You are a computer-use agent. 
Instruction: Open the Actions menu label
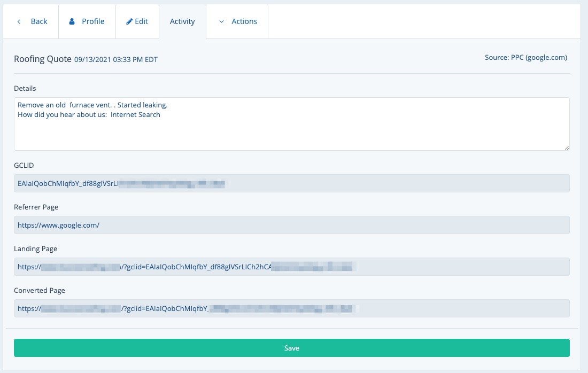pyautogui.click(x=244, y=22)
